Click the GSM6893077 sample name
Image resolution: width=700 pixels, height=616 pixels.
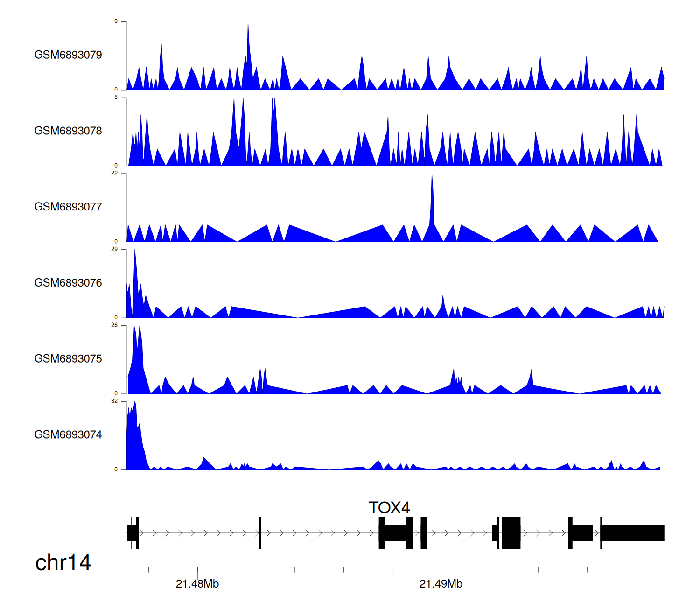pos(68,207)
